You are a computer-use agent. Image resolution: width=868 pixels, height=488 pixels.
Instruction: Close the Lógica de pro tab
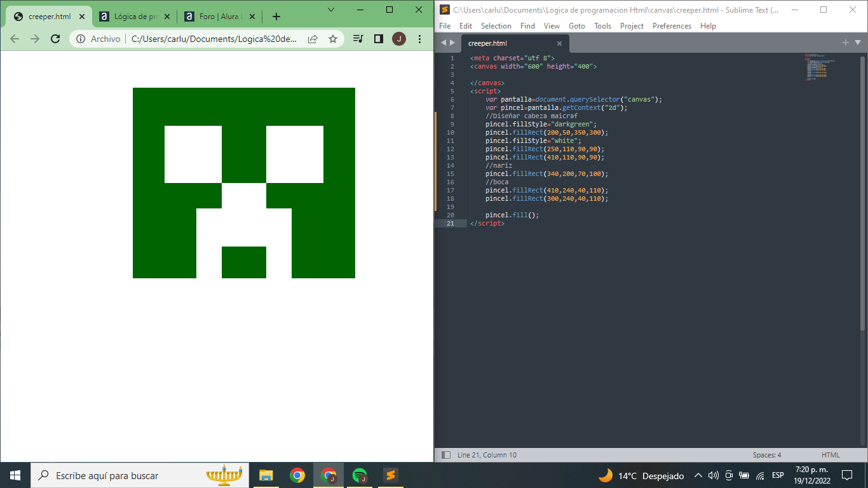click(167, 17)
